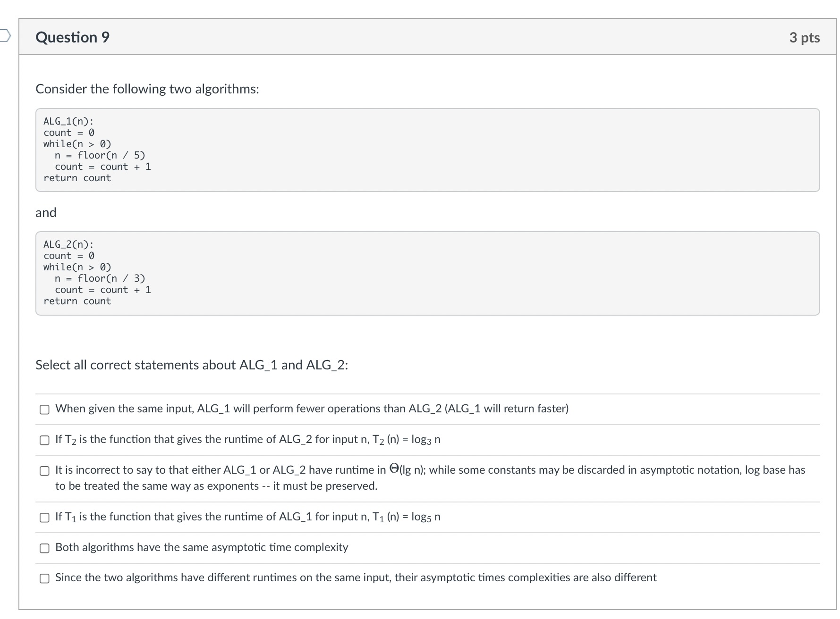
Task: Click the 'Select all correct statements' prompt
Action: coord(192,365)
